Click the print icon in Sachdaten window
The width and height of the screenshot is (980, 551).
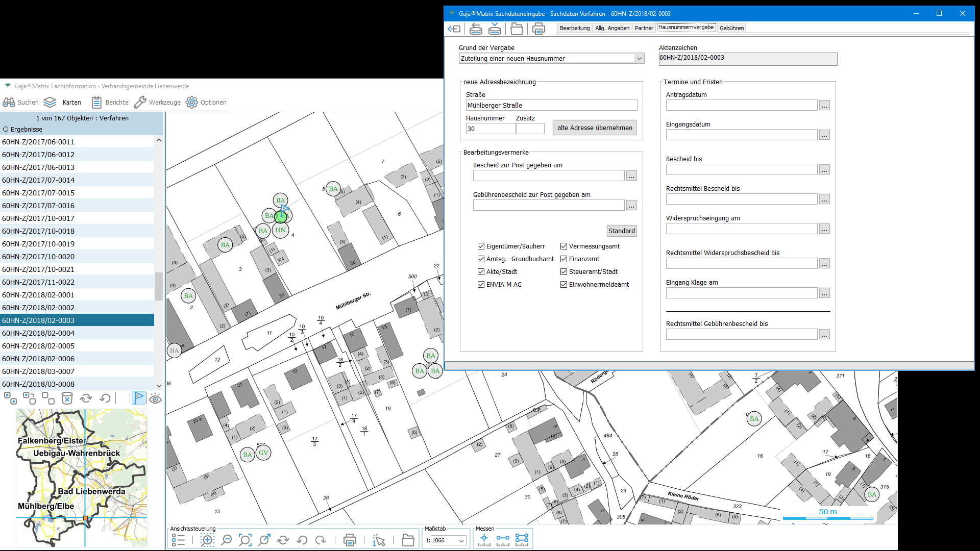538,29
